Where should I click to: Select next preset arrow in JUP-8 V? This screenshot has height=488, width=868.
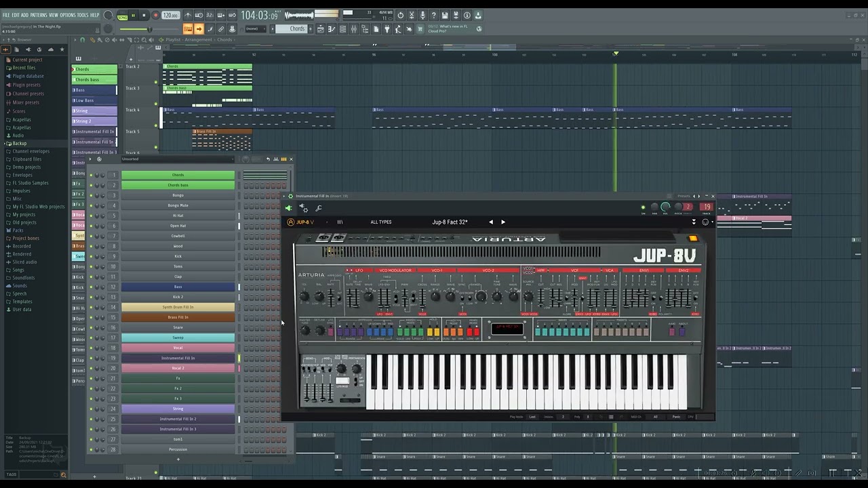point(503,222)
